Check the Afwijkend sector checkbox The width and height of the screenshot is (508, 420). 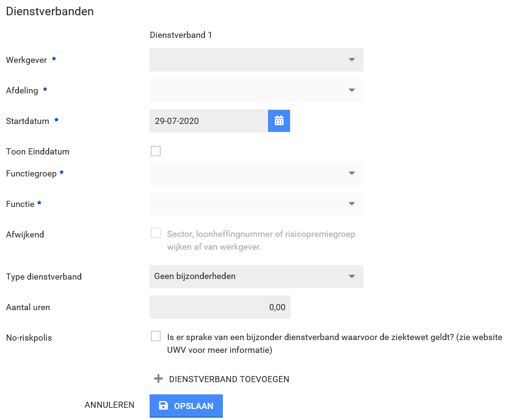(x=156, y=233)
